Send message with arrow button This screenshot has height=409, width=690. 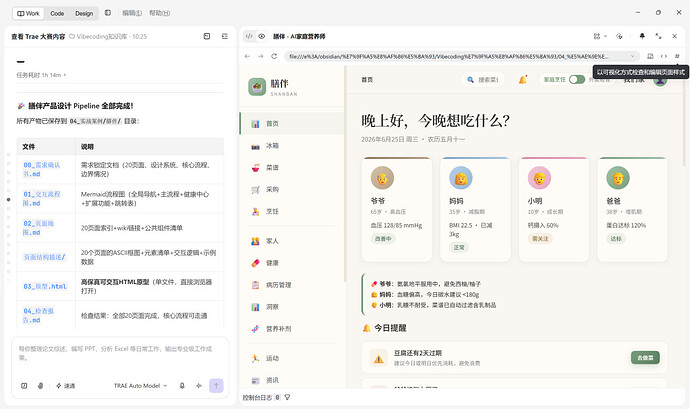216,386
